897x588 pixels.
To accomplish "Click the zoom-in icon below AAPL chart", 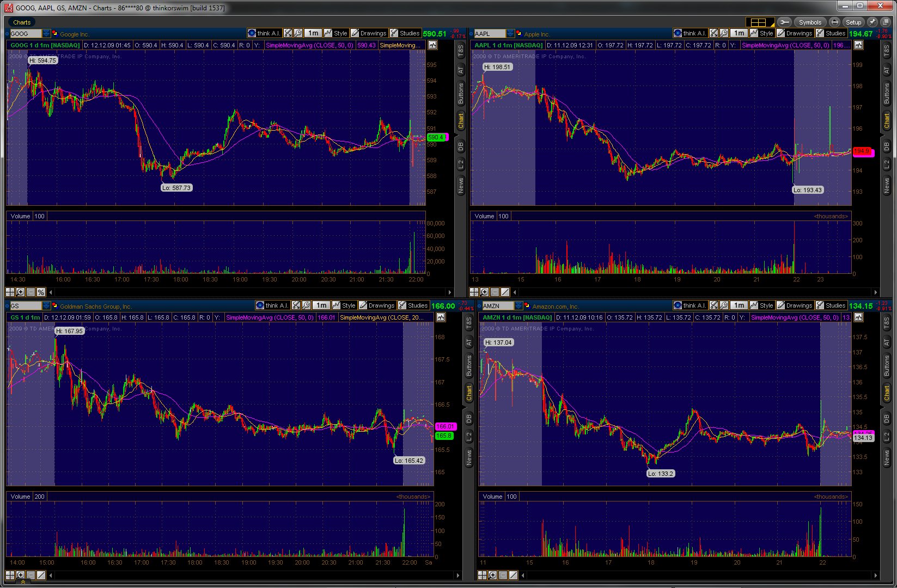I will [x=485, y=292].
